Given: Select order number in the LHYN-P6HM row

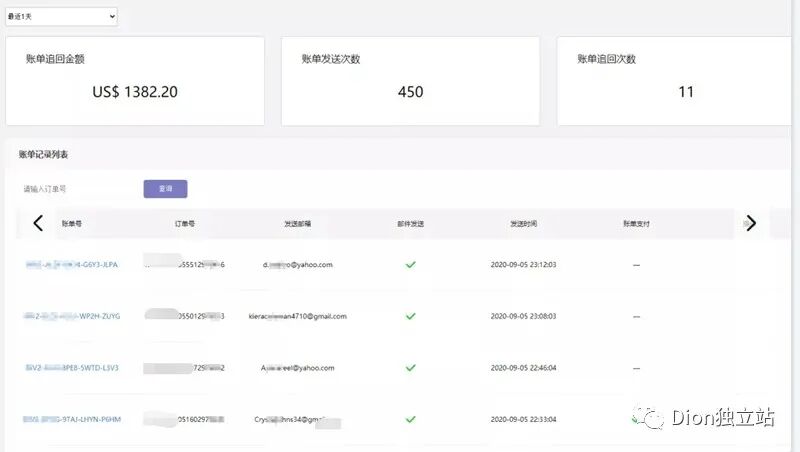Looking at the screenshot, I should (x=184, y=419).
